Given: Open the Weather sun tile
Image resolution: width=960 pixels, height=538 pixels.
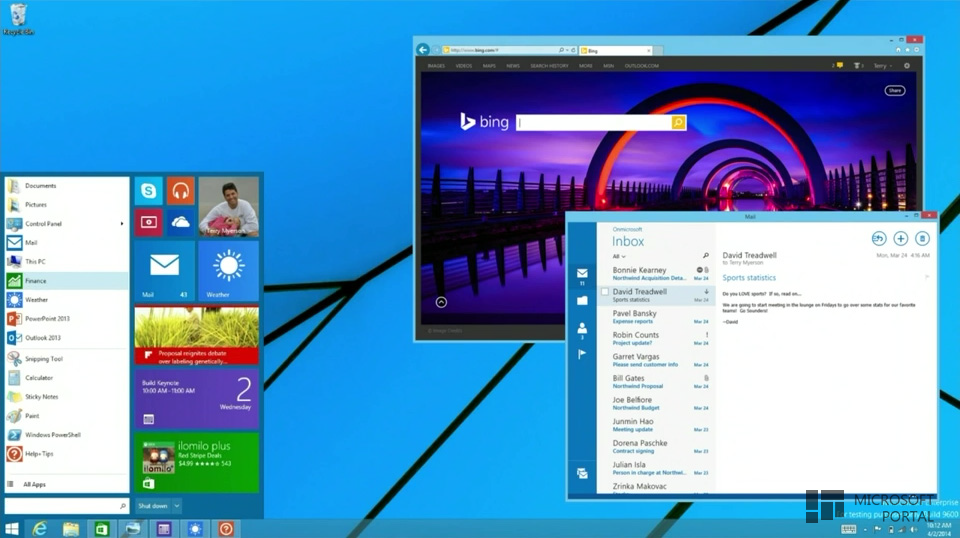Looking at the screenshot, I should (228, 271).
